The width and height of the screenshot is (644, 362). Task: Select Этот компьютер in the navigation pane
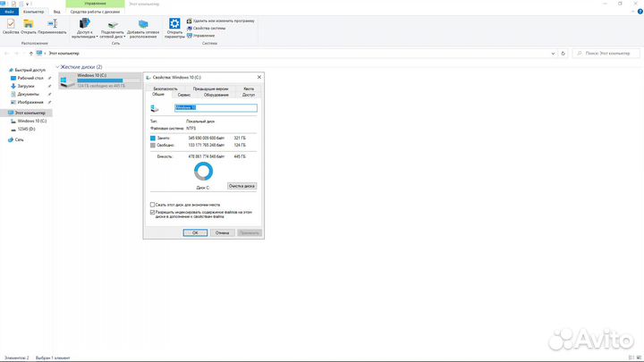pyautogui.click(x=30, y=113)
